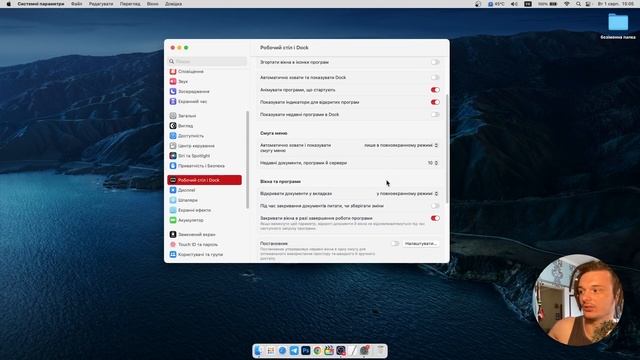
Task: Click the date and time in menu bar
Action: (616, 4)
